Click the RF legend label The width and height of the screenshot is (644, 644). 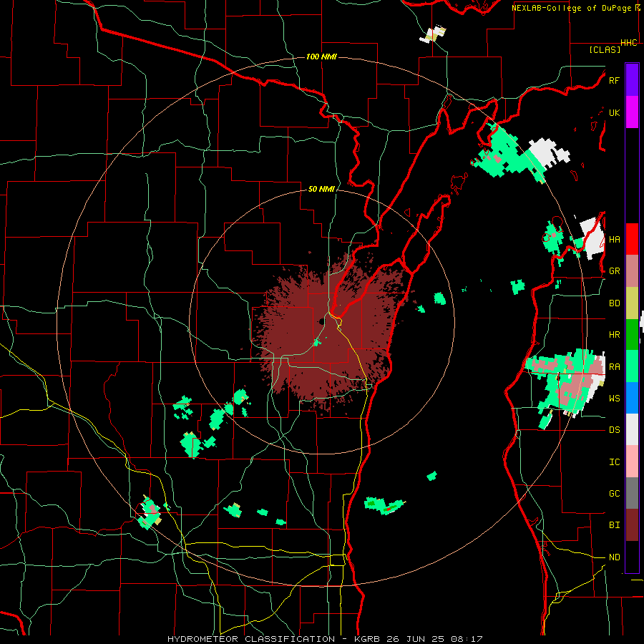tap(614, 80)
